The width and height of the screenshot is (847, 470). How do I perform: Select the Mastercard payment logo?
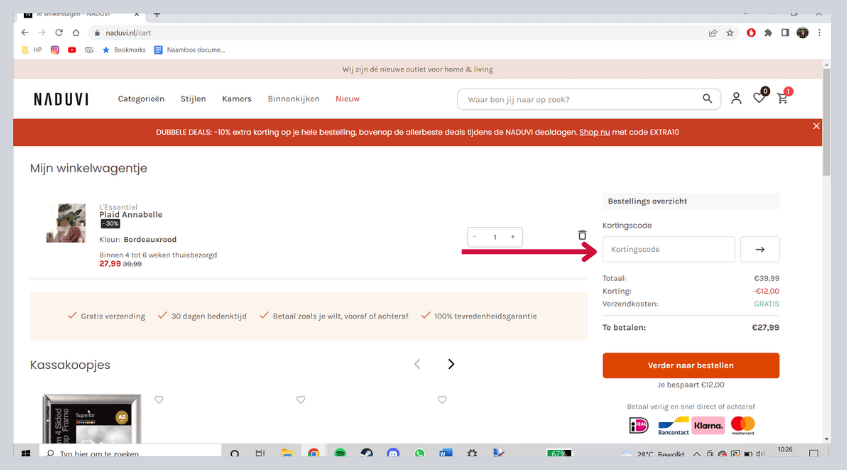(743, 425)
